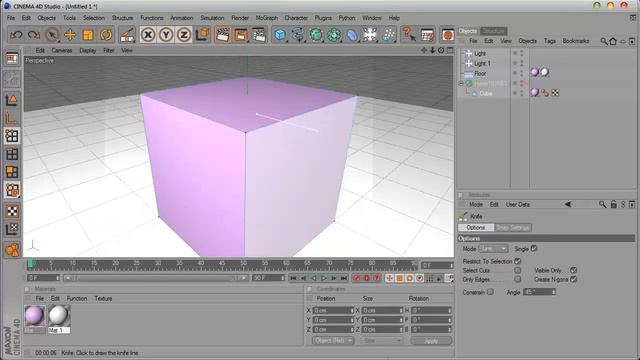Go to start of animation
The image size is (640, 360).
click(x=293, y=278)
